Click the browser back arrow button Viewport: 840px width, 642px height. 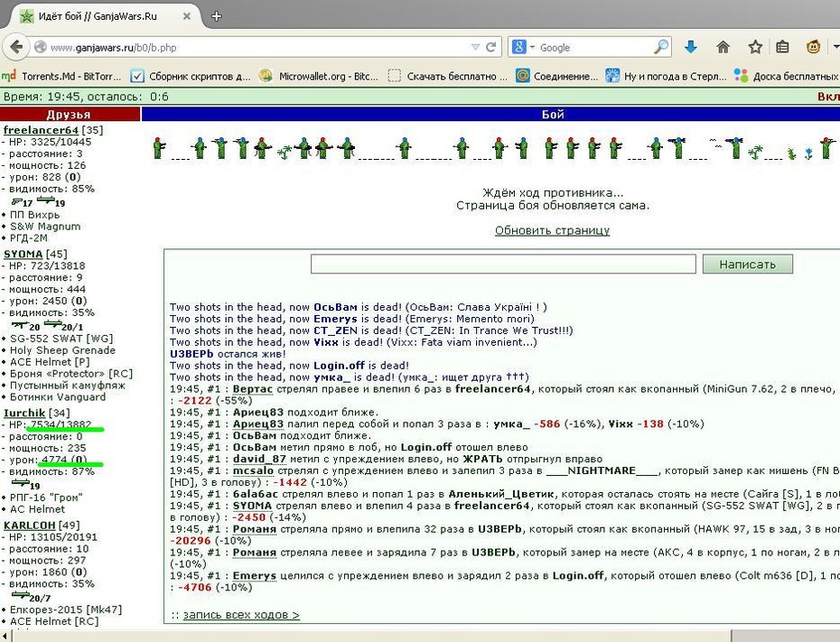16,47
